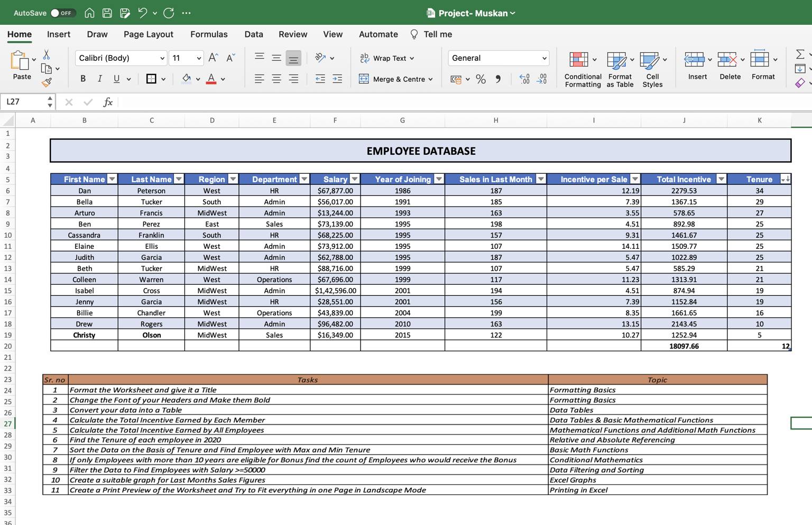Align text to the top
This screenshot has width=812, height=525.
[x=259, y=58]
